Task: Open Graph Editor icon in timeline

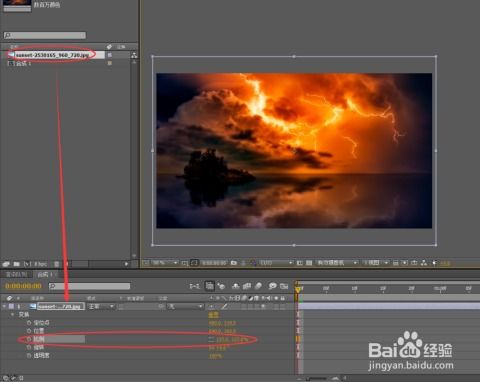Action: 284,286
